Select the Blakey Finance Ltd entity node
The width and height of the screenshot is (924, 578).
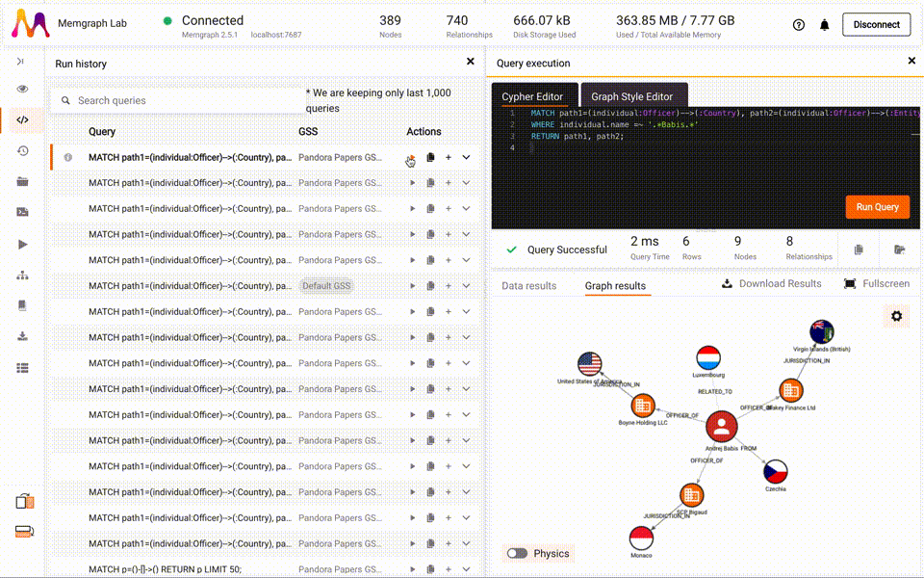(x=791, y=390)
